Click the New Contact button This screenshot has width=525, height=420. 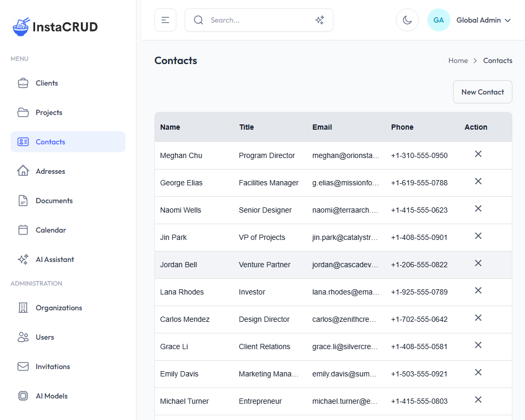[482, 92]
